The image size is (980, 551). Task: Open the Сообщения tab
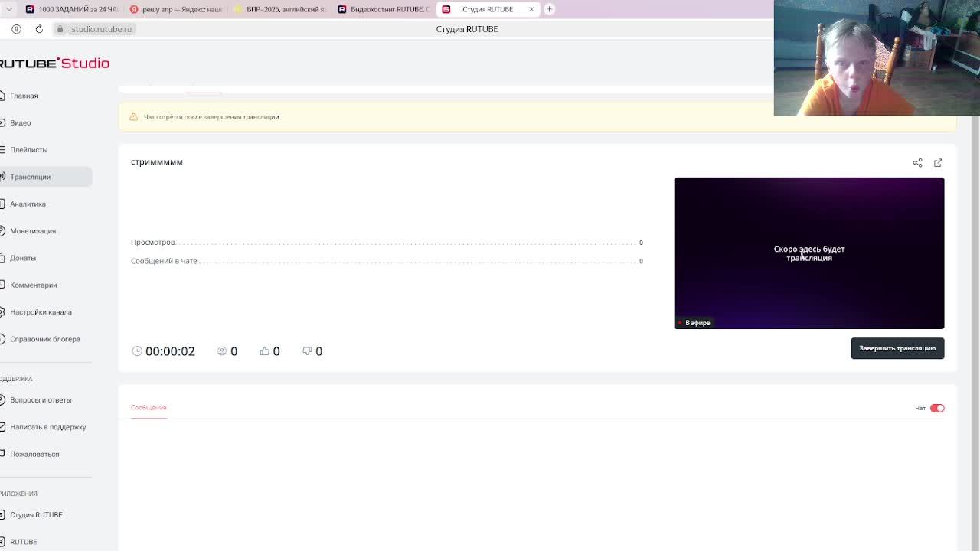(x=149, y=407)
